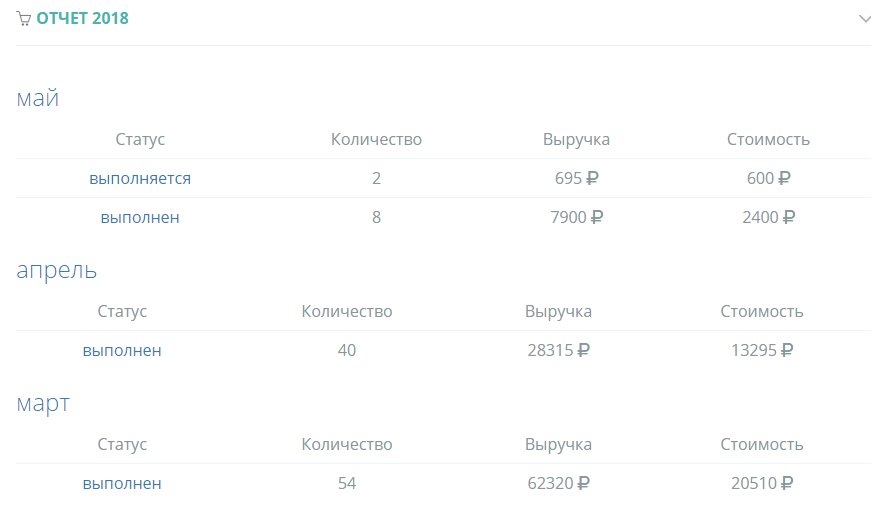871x519 pixels.
Task: Open the апрель month heading
Action: [x=57, y=271]
